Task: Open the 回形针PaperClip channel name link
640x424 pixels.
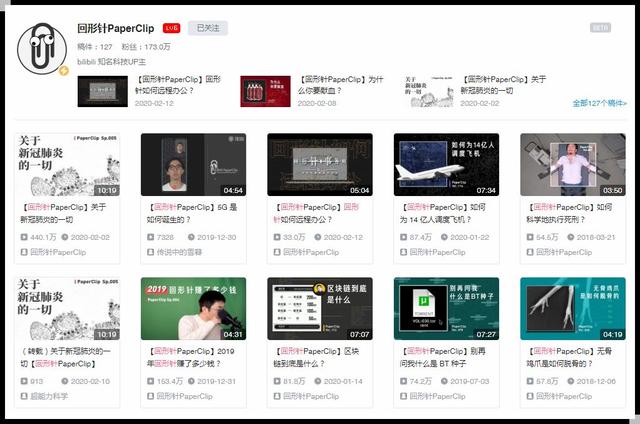Action: 116,28
